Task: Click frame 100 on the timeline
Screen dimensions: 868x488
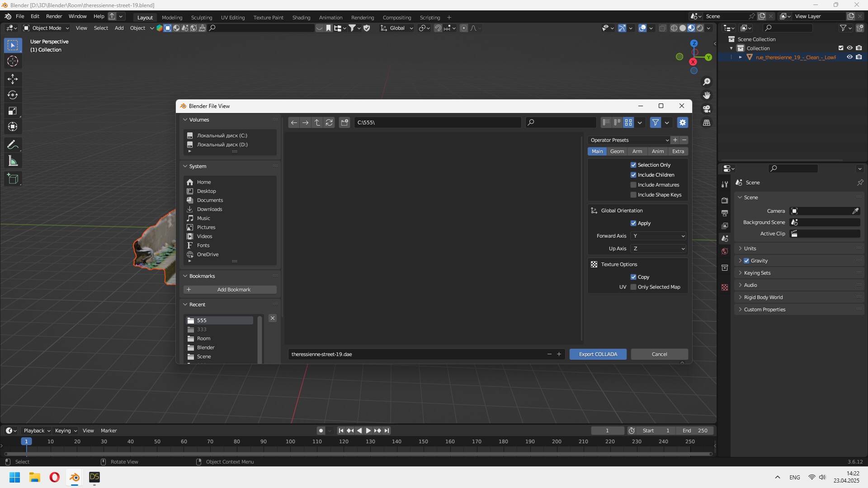Action: (290, 441)
